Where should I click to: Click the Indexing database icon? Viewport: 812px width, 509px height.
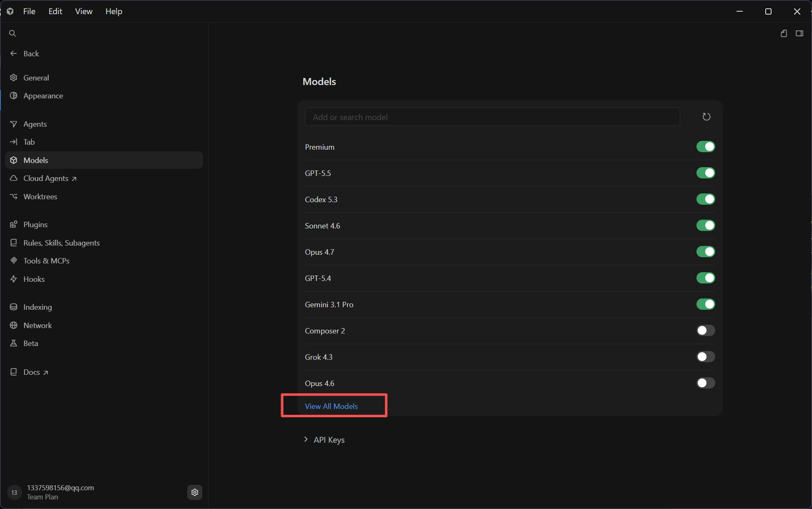pos(14,307)
